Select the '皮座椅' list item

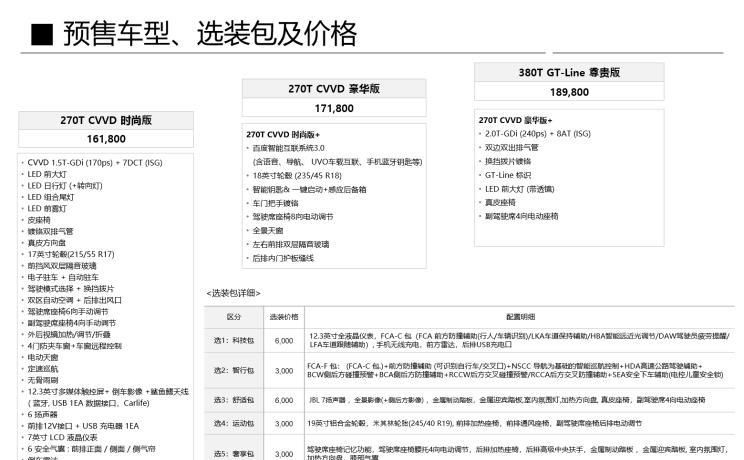coord(39,220)
